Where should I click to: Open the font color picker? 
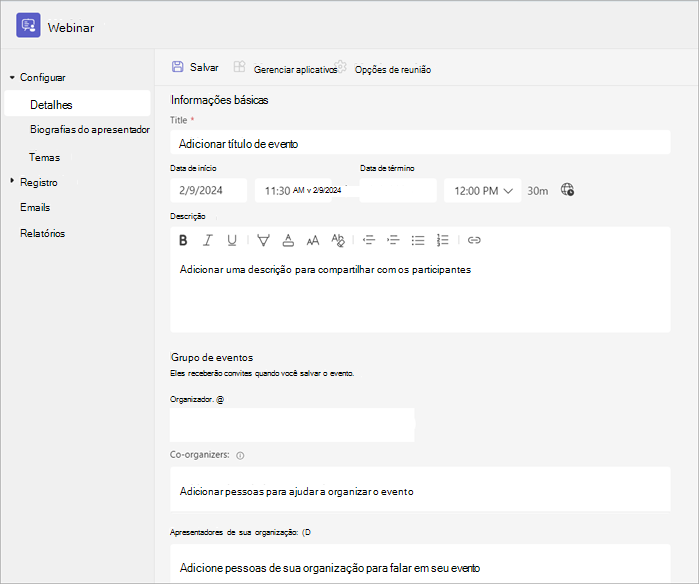288,240
